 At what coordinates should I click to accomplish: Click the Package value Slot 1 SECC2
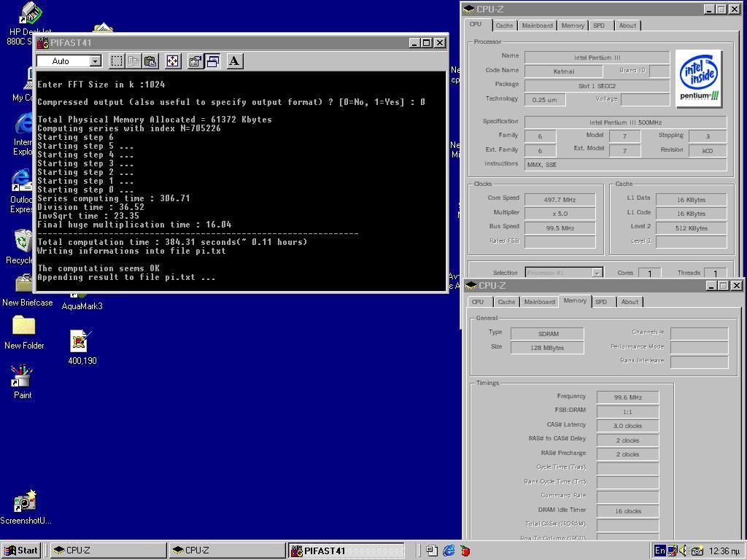pyautogui.click(x=597, y=86)
